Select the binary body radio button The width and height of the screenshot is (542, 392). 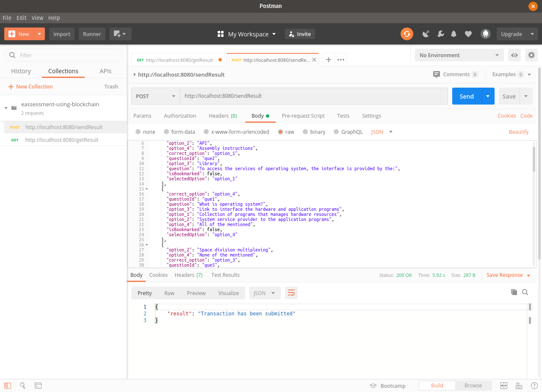[x=305, y=132]
